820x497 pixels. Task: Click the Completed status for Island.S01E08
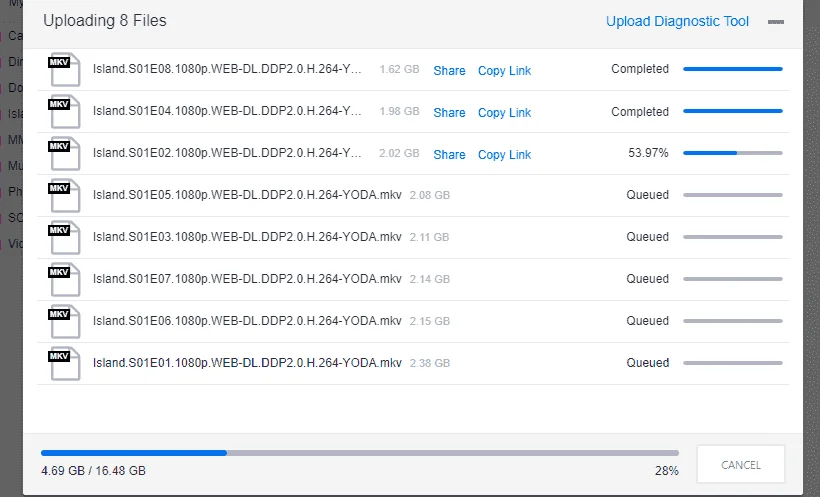tap(640, 69)
